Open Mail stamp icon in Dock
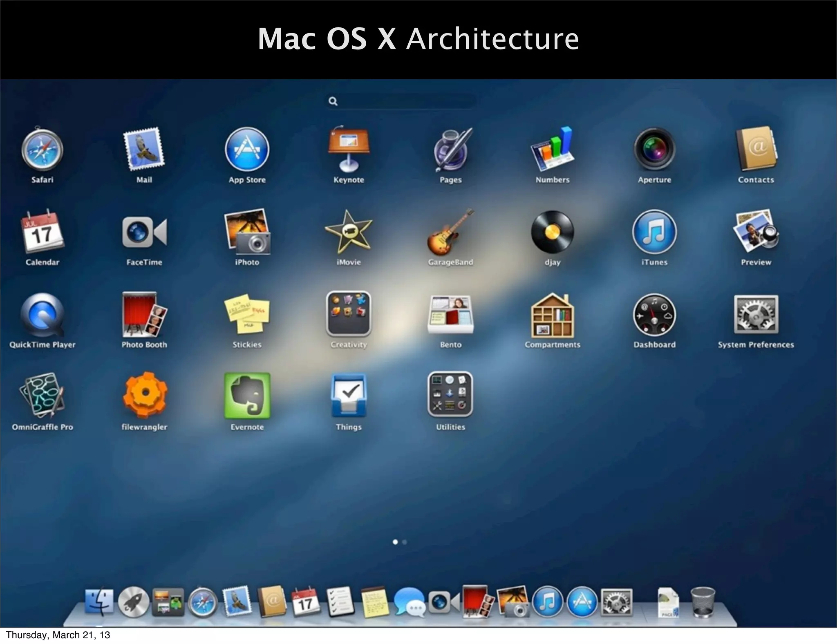 237,602
